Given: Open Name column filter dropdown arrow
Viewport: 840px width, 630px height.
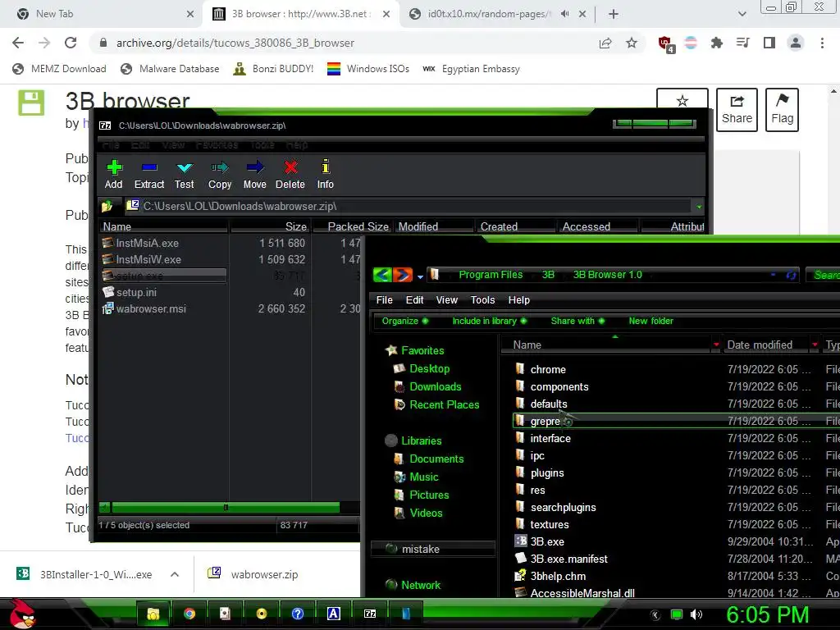Looking at the screenshot, I should 716,345.
